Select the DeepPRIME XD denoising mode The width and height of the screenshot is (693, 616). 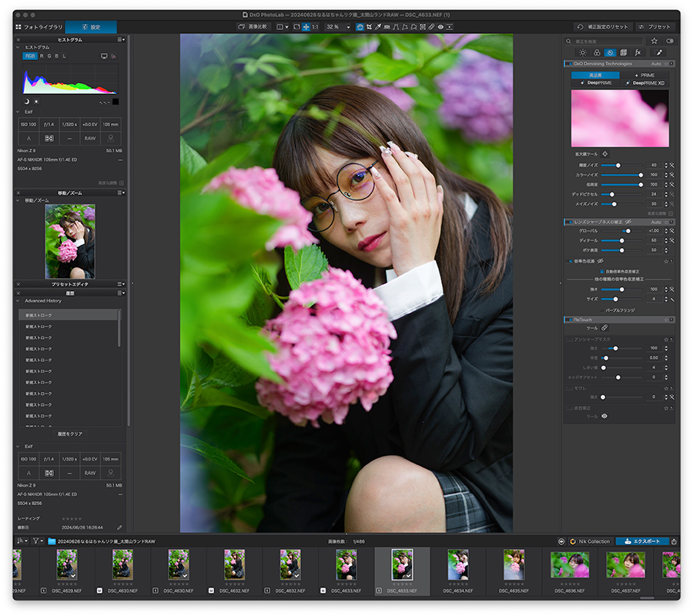(x=646, y=83)
